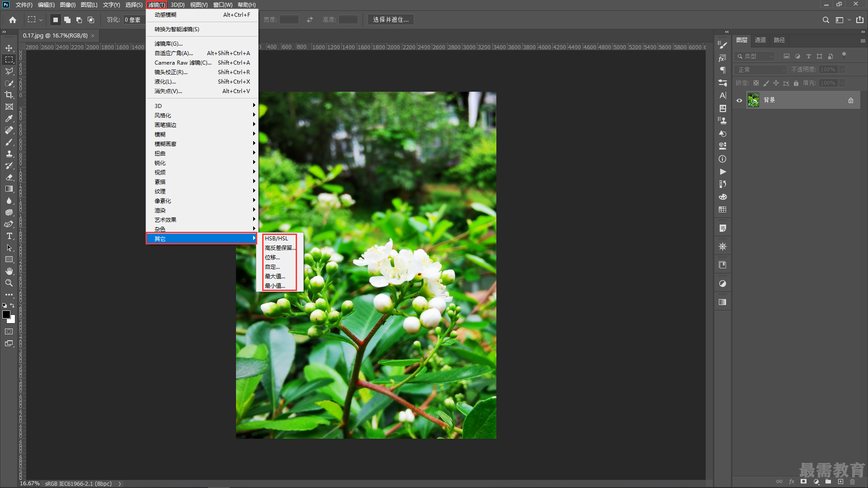Select the Rectangle shape tool
The image size is (868, 488).
tap(9, 259)
